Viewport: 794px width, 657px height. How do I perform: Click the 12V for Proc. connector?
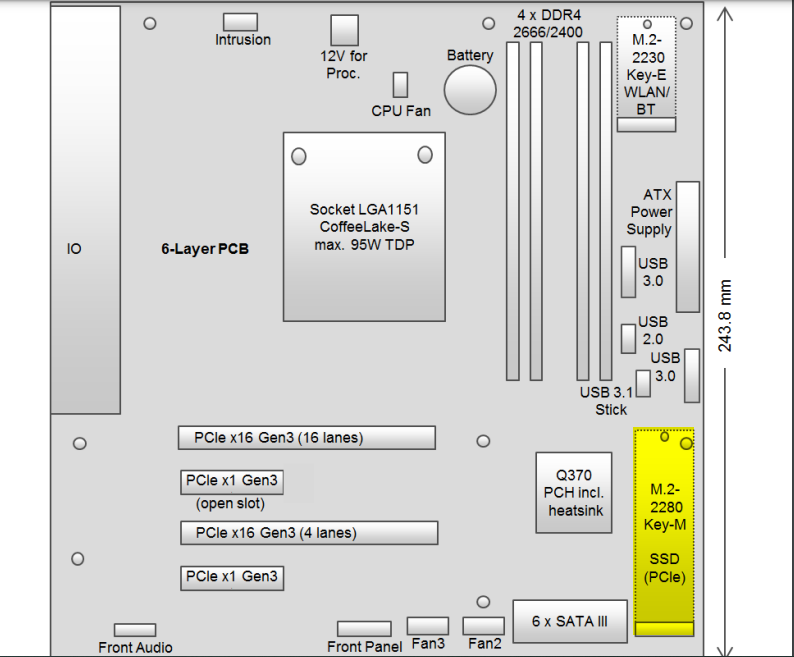pos(344,30)
